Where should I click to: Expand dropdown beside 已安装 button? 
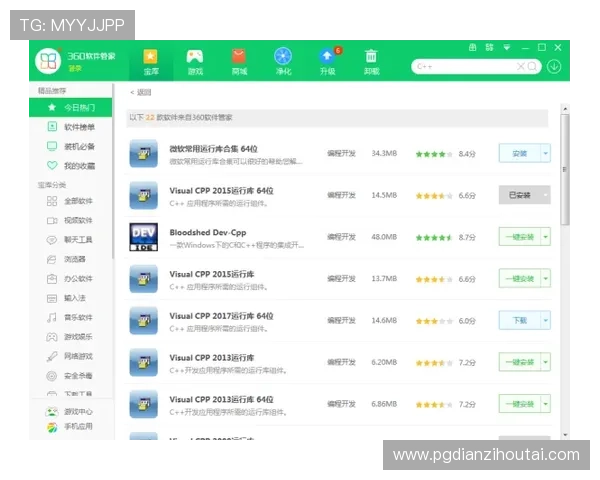point(546,195)
